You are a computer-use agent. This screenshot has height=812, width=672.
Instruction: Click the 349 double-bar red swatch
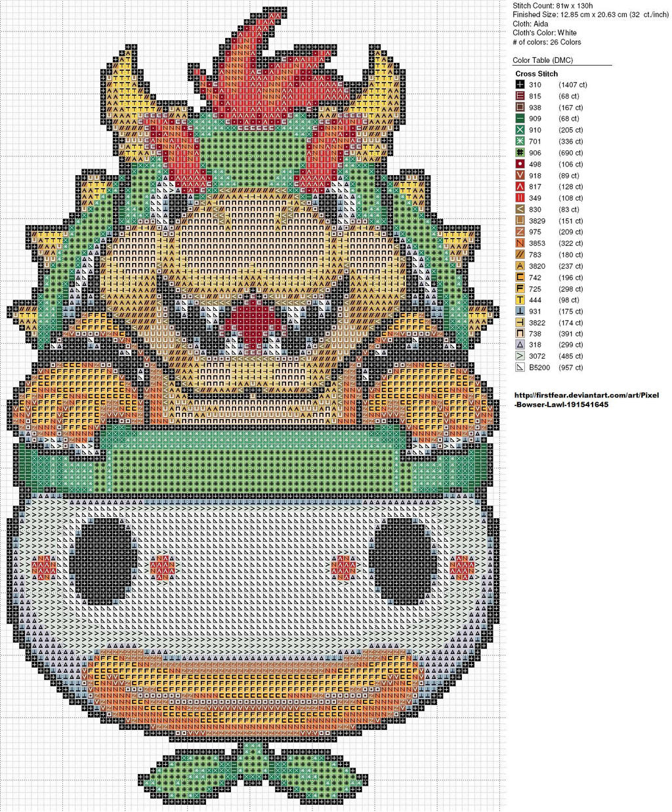point(520,198)
